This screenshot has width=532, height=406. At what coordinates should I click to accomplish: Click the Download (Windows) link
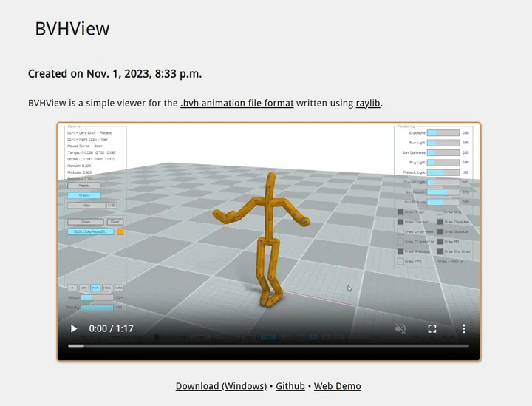[x=221, y=386]
